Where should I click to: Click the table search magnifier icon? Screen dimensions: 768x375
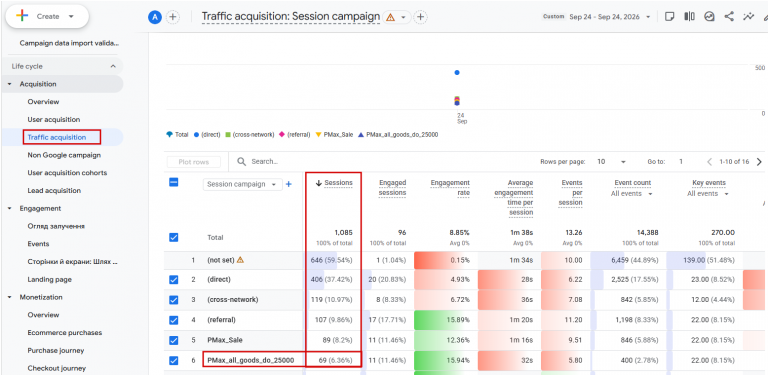click(241, 162)
